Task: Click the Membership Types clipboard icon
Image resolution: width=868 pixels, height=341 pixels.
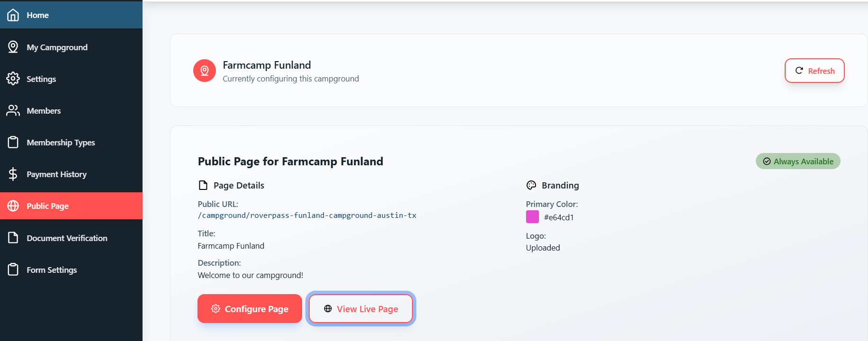Action: (x=13, y=142)
